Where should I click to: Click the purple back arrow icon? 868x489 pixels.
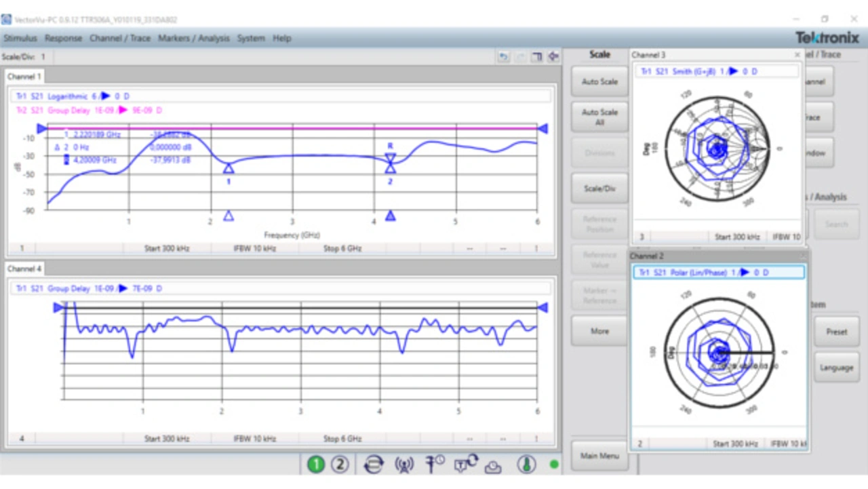click(x=553, y=57)
